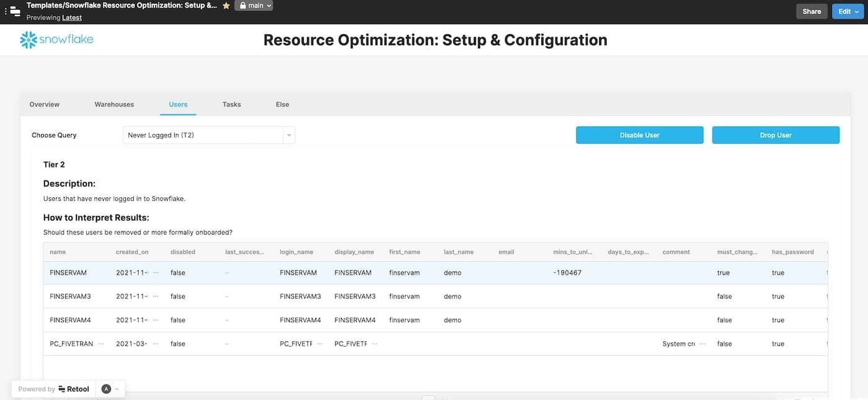868x400 pixels.
Task: Click the lock icon on the main branch badge
Action: pos(243,5)
